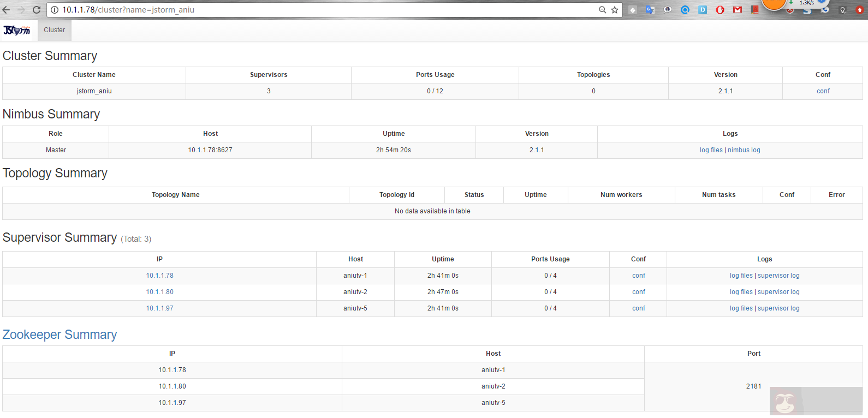Bookmark this page with the star icon

[615, 10]
